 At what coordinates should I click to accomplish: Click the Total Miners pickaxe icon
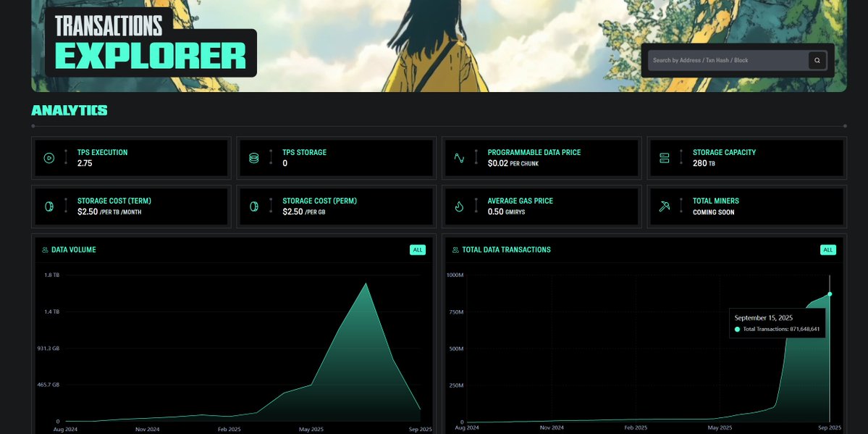(x=665, y=206)
